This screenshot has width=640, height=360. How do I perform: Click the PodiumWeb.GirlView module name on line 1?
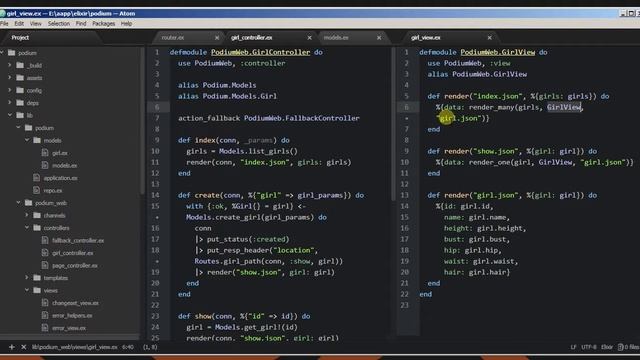[x=498, y=52]
